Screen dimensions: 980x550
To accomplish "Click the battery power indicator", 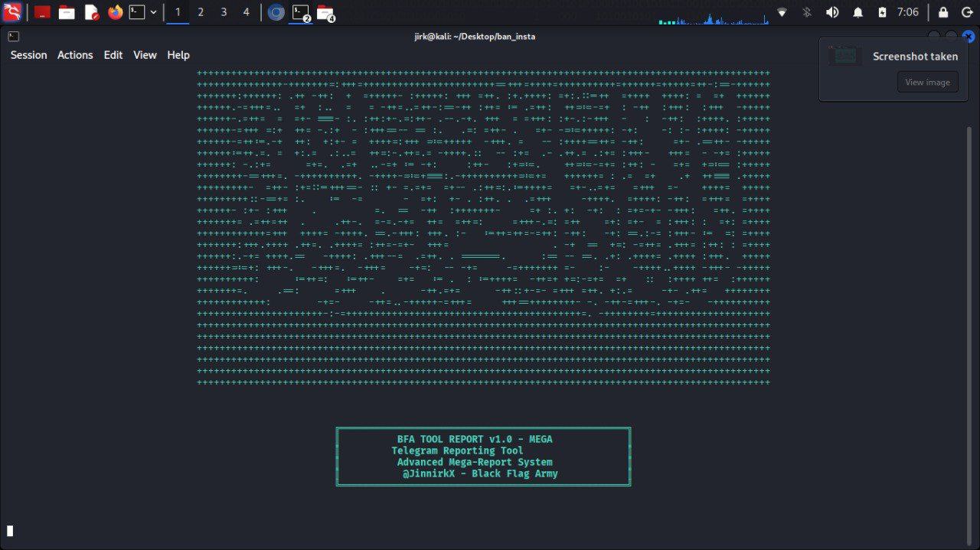I will coord(882,12).
